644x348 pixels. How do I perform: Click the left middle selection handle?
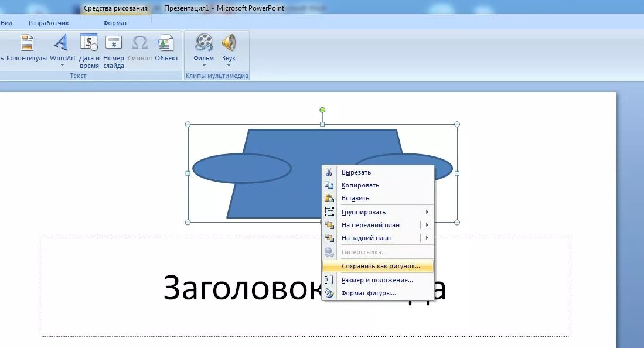pos(188,173)
